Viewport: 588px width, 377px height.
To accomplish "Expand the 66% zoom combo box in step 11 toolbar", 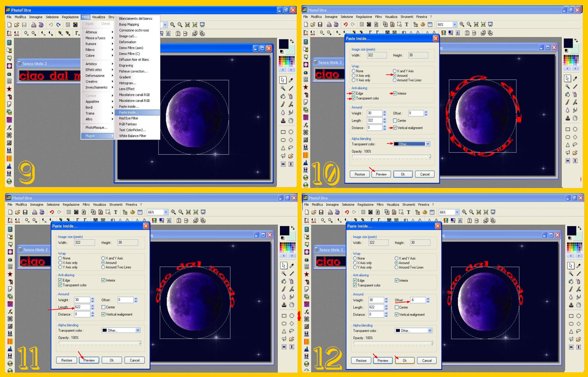I will click(166, 212).
